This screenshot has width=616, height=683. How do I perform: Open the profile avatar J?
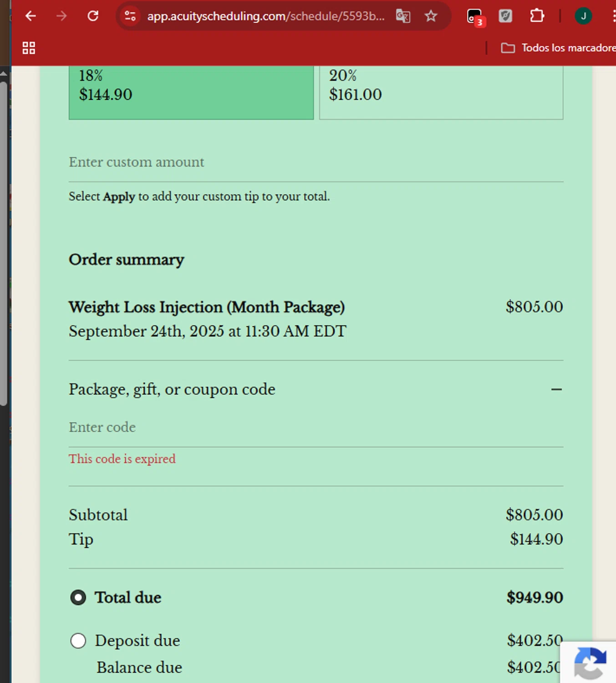583,16
